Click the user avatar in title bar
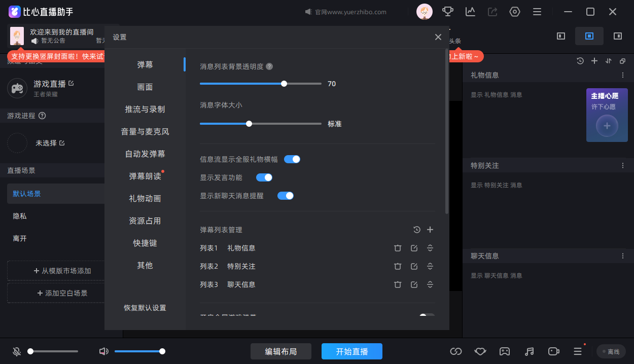This screenshot has width=634, height=364. coord(425,12)
